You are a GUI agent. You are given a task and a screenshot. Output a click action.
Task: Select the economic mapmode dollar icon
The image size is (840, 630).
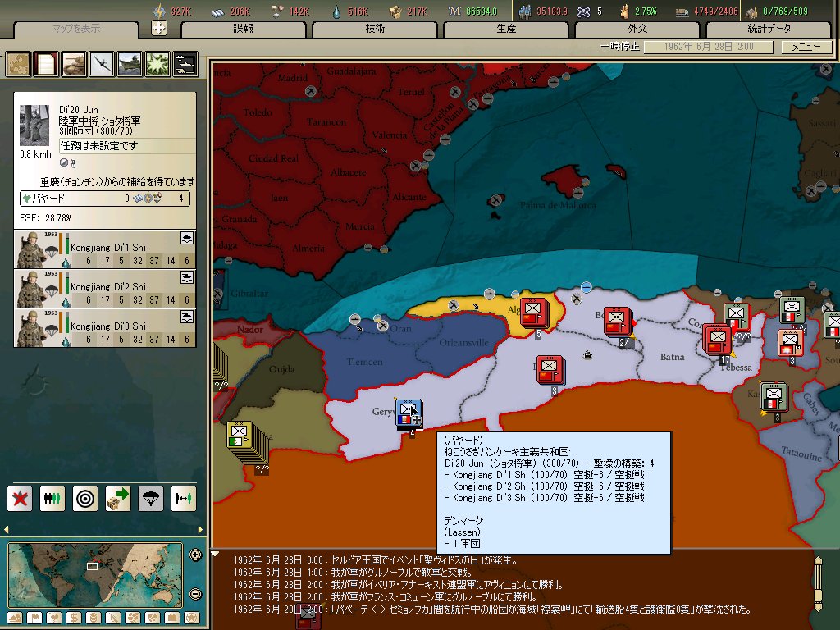coord(74,619)
